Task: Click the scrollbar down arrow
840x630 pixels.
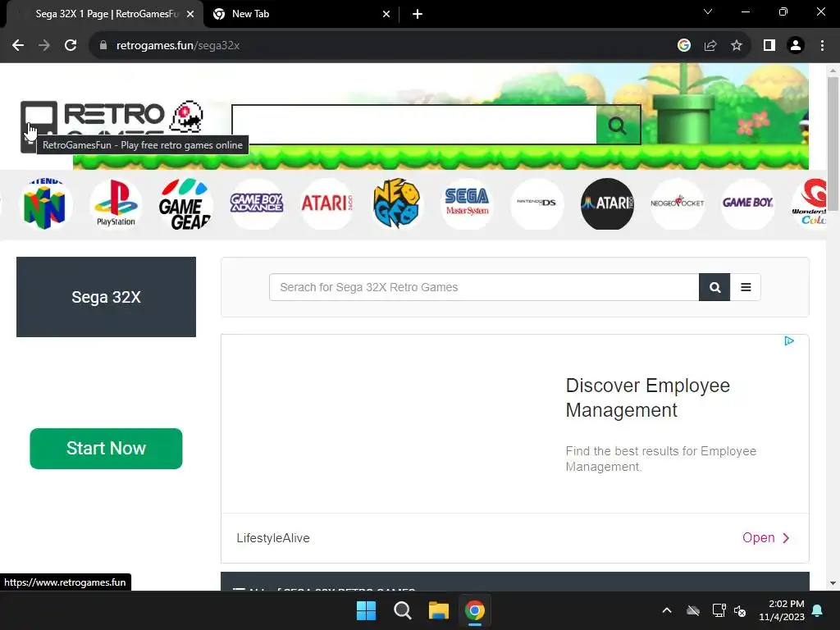Action: [833, 583]
